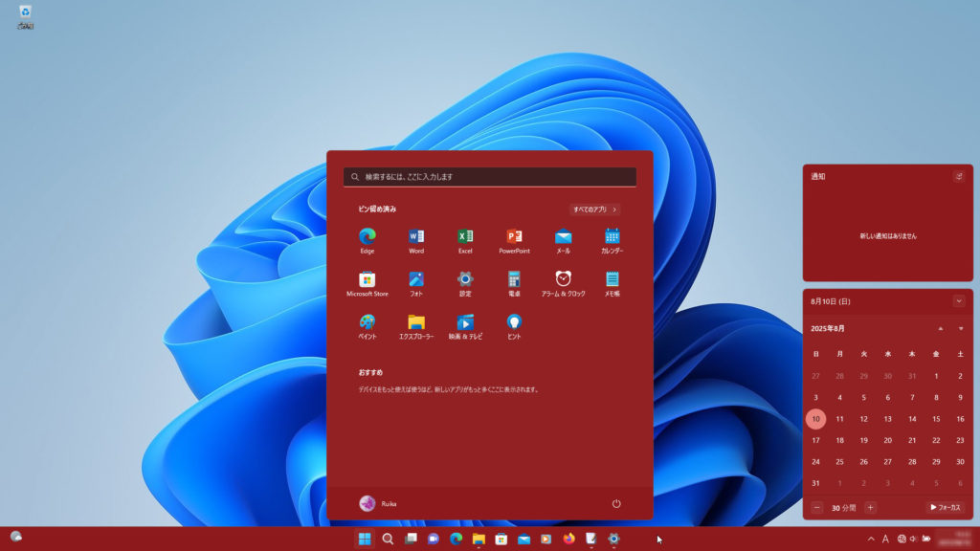Start PowerPoint from pinned apps
The width and height of the screenshot is (980, 551).
(514, 236)
